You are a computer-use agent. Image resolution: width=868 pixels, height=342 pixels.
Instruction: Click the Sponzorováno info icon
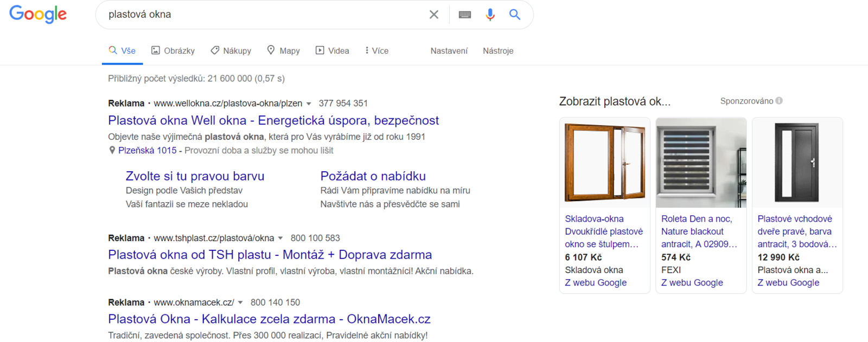click(x=779, y=101)
